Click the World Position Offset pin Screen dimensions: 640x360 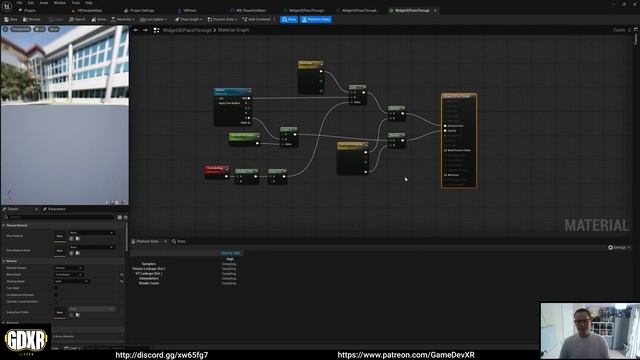[445, 150]
